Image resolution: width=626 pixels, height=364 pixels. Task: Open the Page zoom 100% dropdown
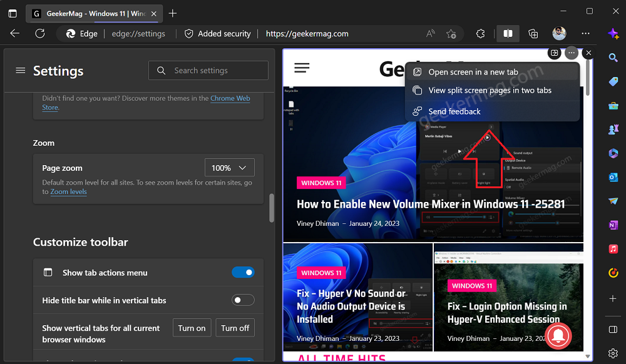tap(230, 168)
